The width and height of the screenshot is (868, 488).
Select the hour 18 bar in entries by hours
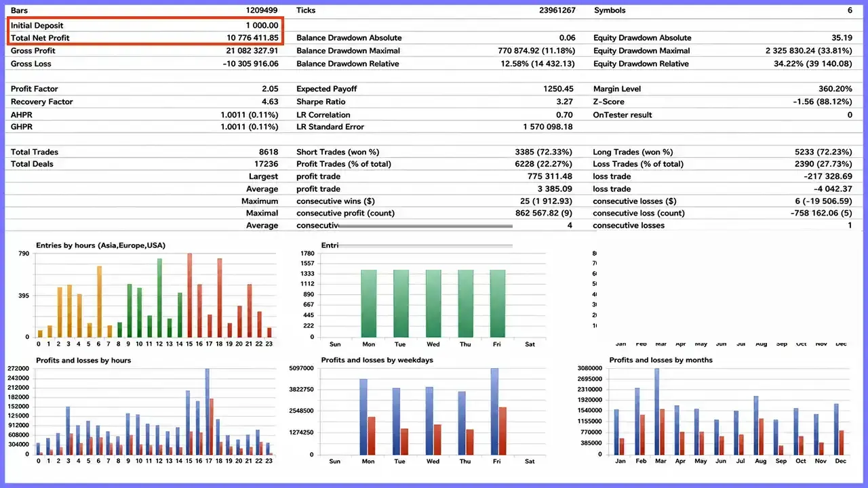coord(220,298)
